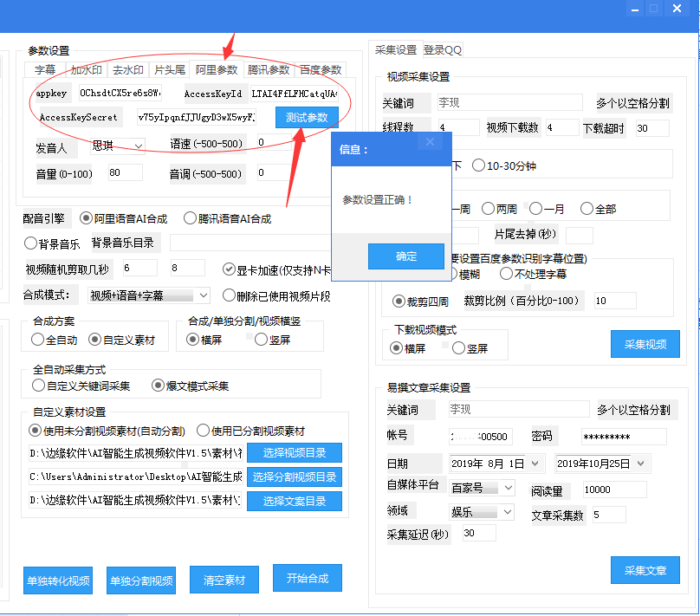The height and width of the screenshot is (616, 700).
Task: Click the 选择分割视频目录 button
Action: pos(295,477)
